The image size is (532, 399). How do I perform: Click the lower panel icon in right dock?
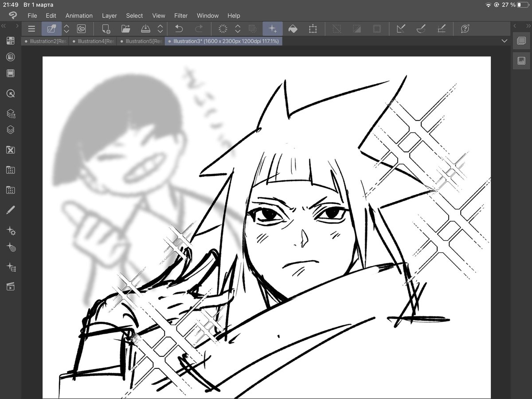point(521,60)
